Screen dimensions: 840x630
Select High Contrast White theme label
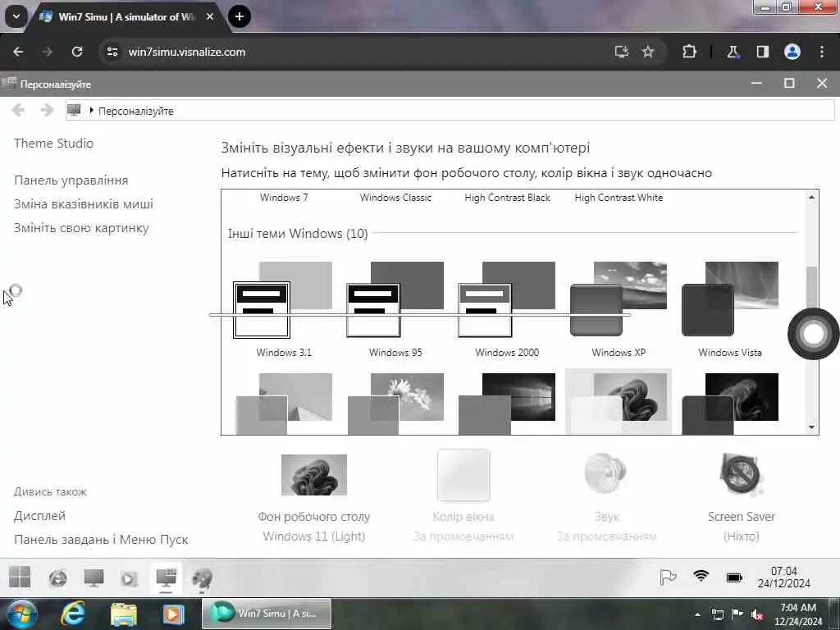point(619,197)
